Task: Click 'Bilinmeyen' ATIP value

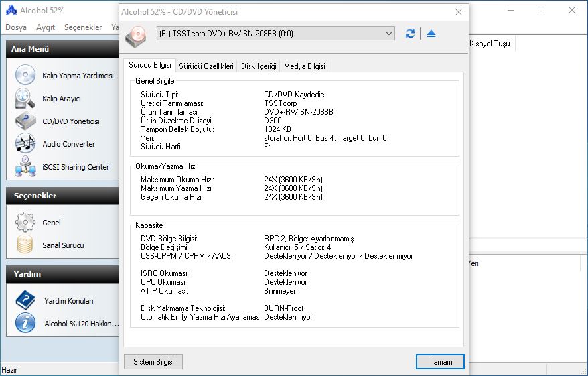Action: [281, 291]
